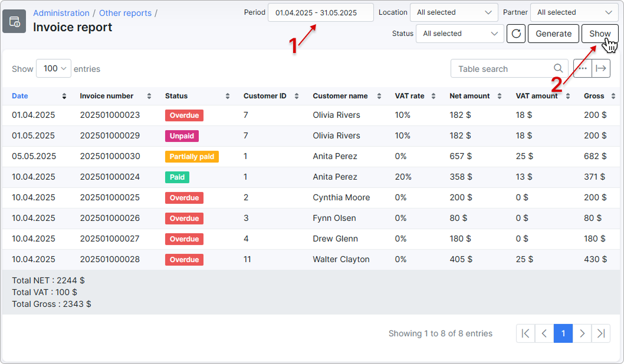Image resolution: width=624 pixels, height=364 pixels.
Task: Click invoice number 202501000027
Action: (x=110, y=239)
